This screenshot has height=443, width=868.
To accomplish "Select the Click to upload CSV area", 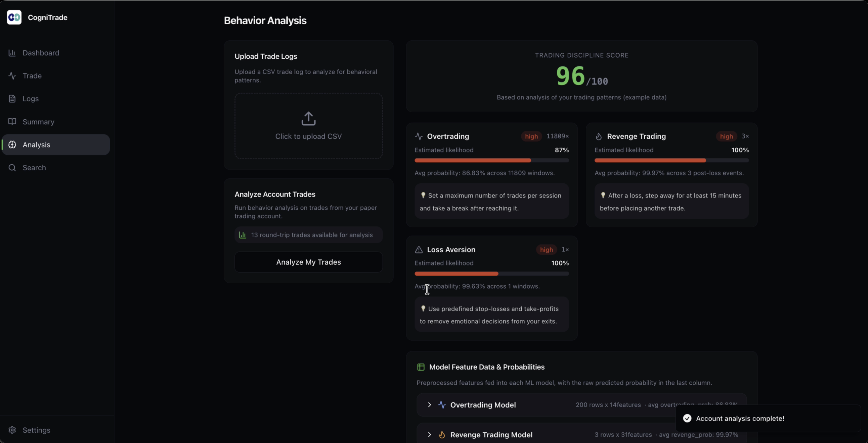I will pyautogui.click(x=308, y=136).
